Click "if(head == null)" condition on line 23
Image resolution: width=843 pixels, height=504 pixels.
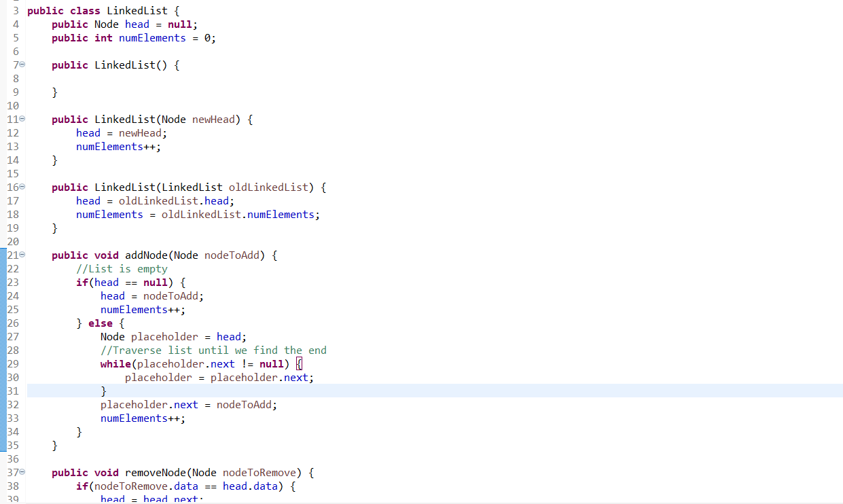click(x=125, y=283)
